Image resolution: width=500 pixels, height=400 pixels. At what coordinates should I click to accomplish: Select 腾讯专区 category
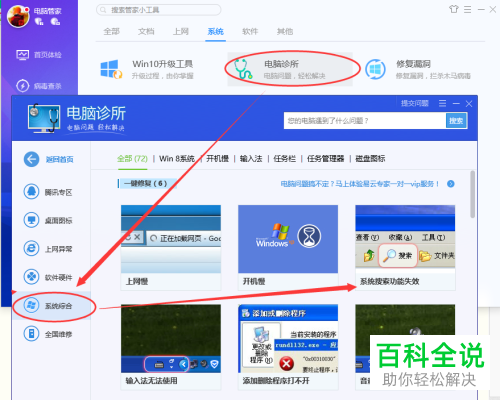point(48,192)
